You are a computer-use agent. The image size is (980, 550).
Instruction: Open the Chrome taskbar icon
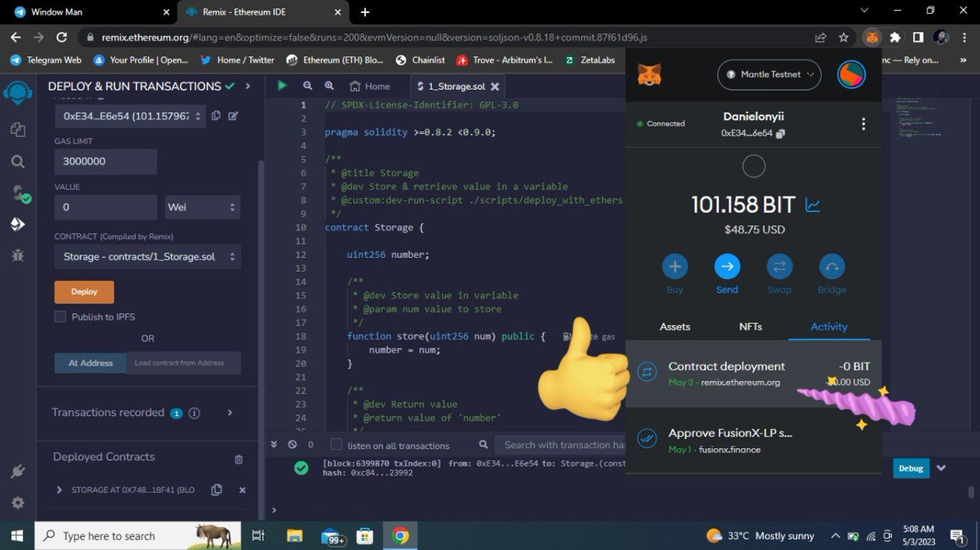click(x=400, y=536)
